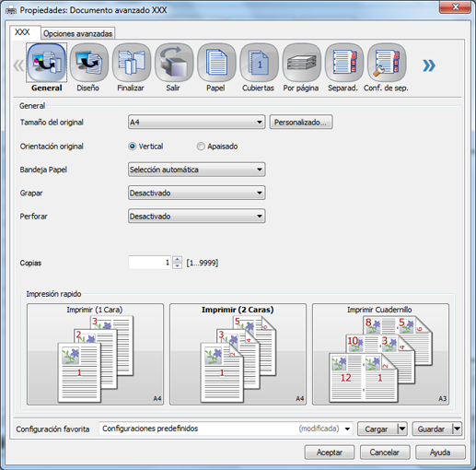Image resolution: width=476 pixels, height=470 pixels.
Task: Select the Imprimir Cuadernillo quick print thumbnail
Action: tap(380, 354)
